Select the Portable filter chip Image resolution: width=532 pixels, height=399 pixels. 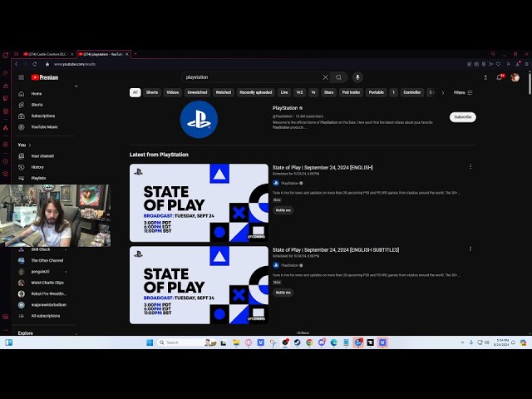click(x=377, y=92)
